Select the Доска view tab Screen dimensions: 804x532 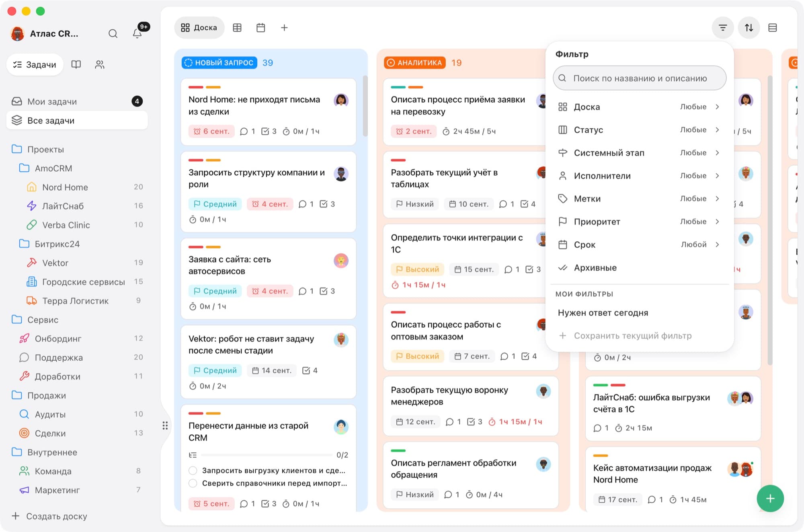coord(199,28)
